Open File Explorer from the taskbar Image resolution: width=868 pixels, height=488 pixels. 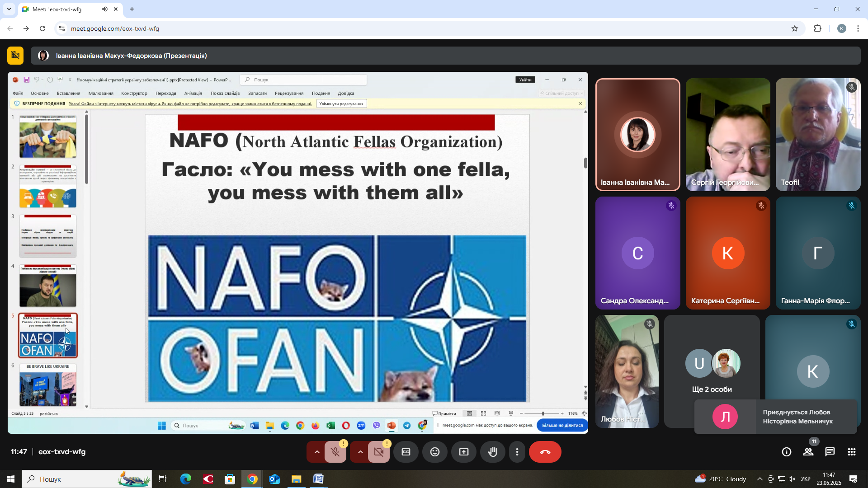coord(297,479)
